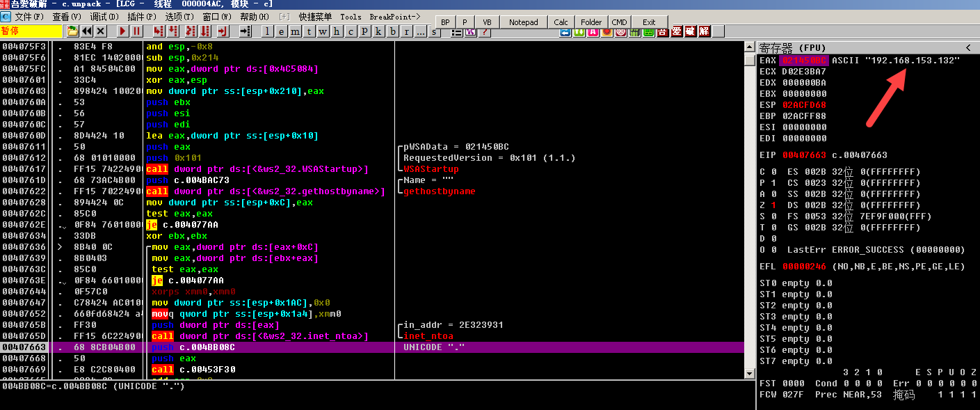Open the CPU child window system menu icon
This screenshot has height=410, width=980.
(6, 17)
